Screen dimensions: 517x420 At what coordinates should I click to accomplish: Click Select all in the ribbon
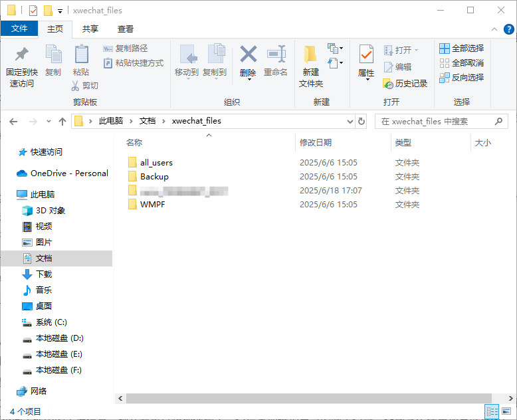point(462,49)
